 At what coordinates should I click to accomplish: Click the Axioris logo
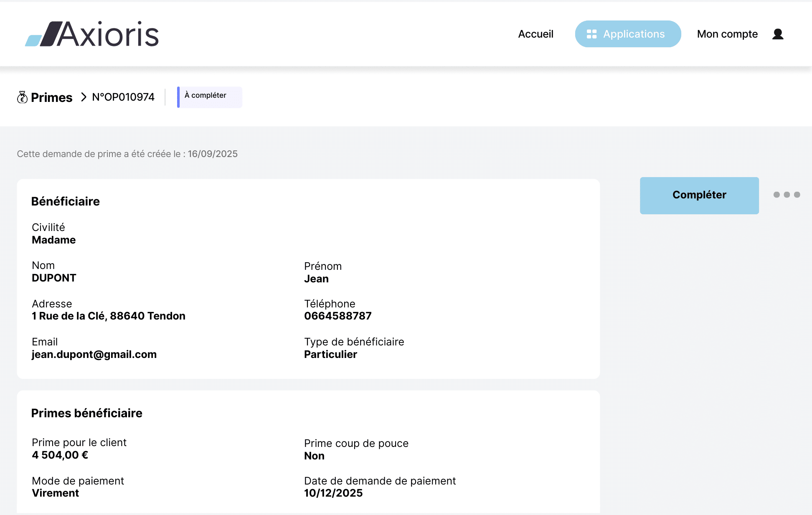point(92,34)
